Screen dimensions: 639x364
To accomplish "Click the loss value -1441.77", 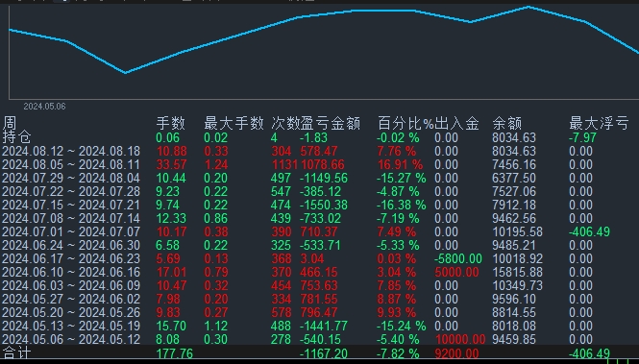I will (x=324, y=327).
